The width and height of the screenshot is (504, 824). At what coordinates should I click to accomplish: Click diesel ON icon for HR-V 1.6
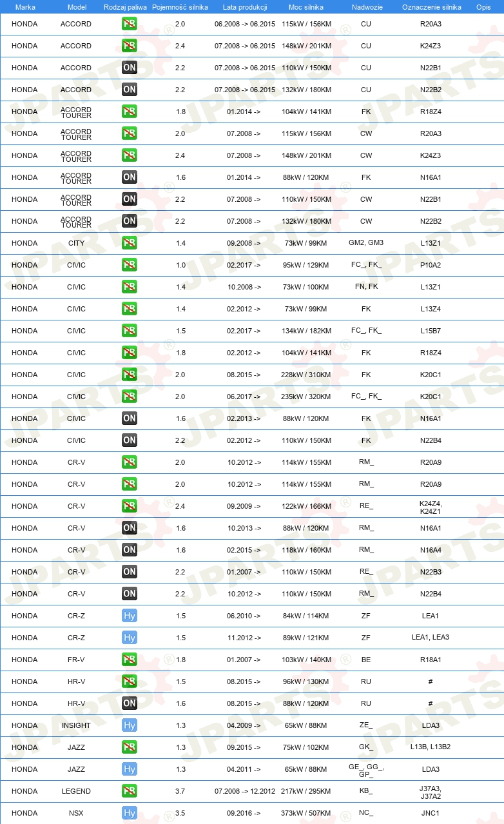point(130,703)
